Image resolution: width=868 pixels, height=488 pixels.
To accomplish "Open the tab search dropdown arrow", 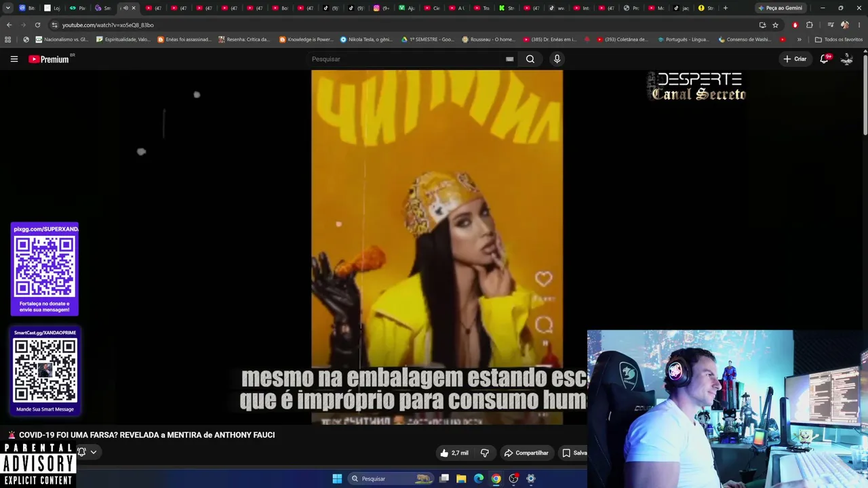I will click(x=8, y=8).
